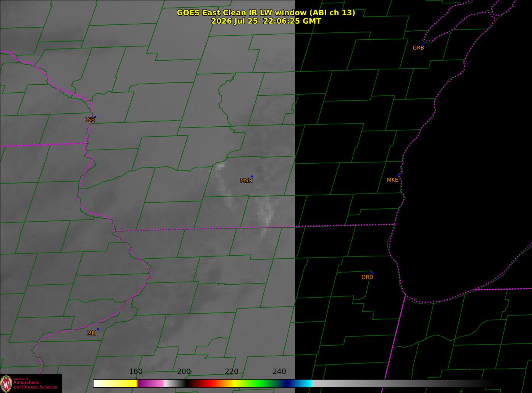Viewport: 532px width, 393px height.
Task: Click the 240 label on the temperature scale
Action: click(x=279, y=371)
